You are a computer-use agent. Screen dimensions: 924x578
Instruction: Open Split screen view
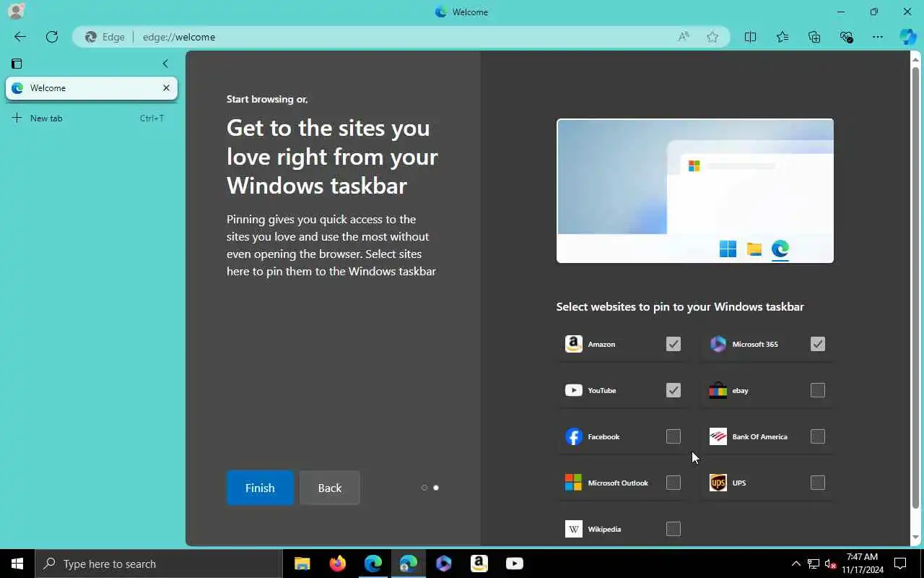[x=750, y=37]
